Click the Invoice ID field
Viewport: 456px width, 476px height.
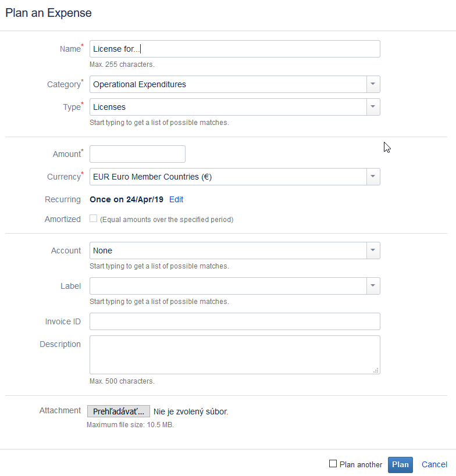coord(234,321)
